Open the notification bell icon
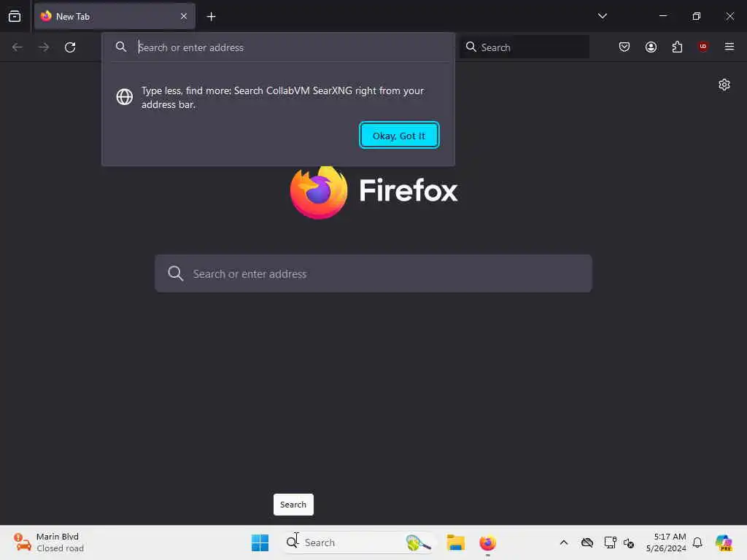 697,542
